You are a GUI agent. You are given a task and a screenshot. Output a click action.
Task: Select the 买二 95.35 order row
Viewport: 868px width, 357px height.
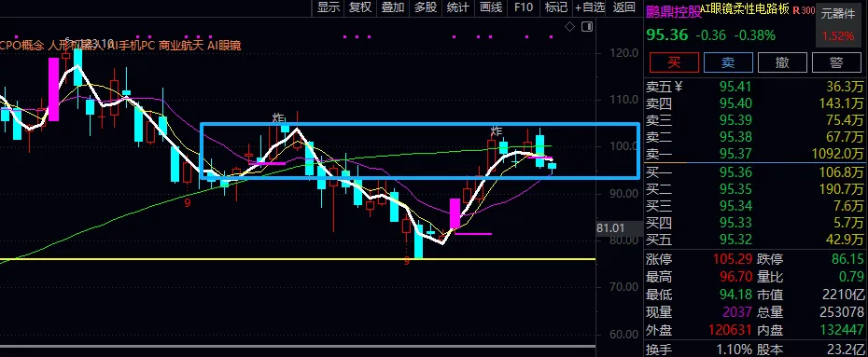pyautogui.click(x=754, y=189)
